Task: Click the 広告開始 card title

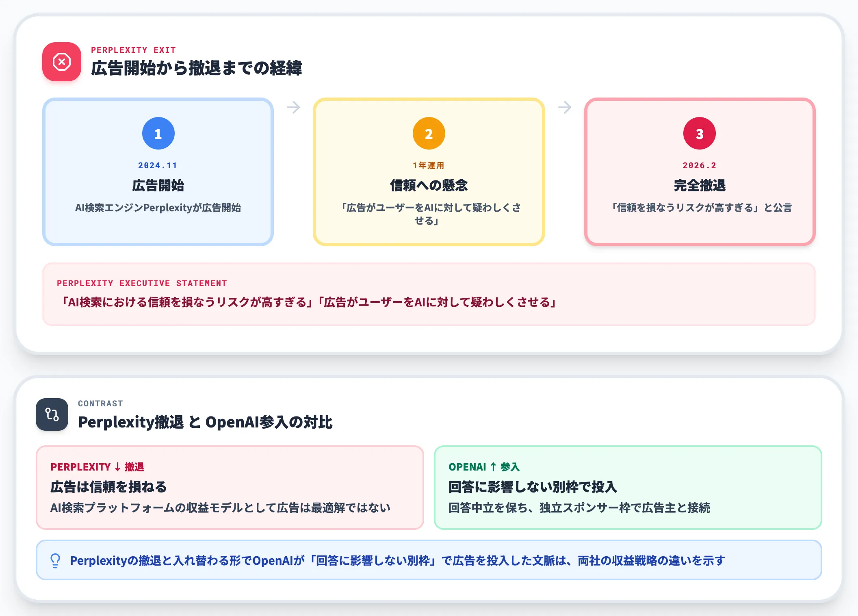Action: [158, 185]
